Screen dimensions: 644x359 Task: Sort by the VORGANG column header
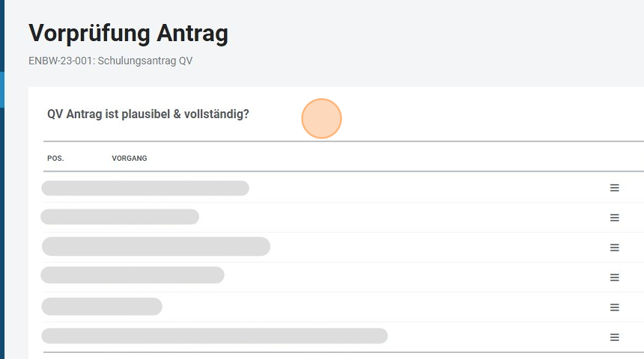coord(129,159)
